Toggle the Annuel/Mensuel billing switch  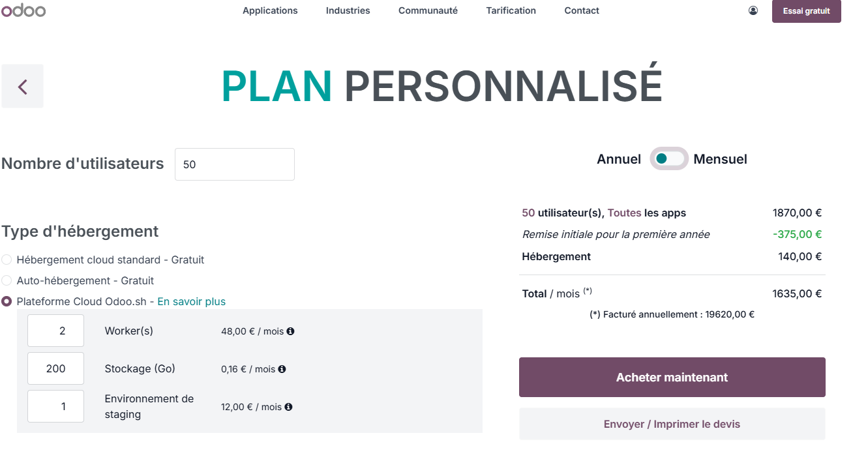[669, 158]
